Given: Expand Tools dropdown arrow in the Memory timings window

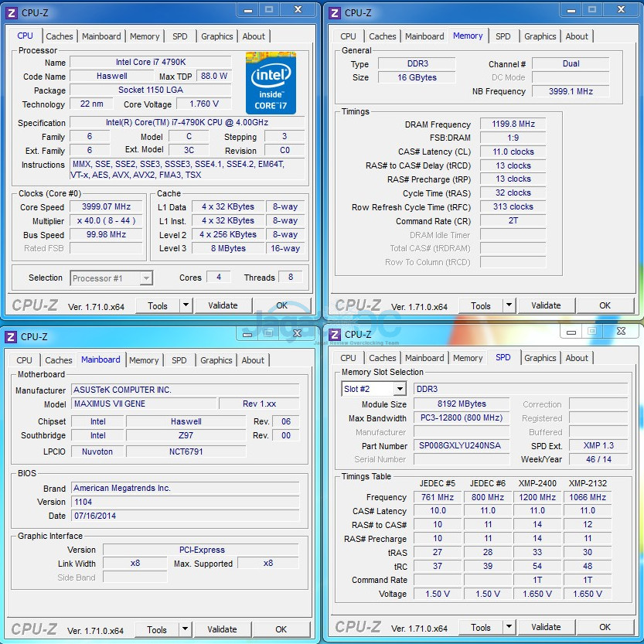Looking at the screenshot, I should (x=509, y=305).
